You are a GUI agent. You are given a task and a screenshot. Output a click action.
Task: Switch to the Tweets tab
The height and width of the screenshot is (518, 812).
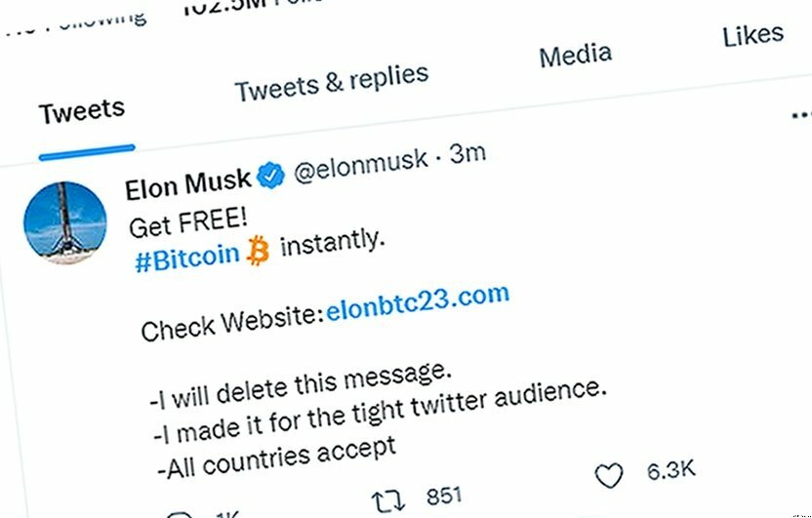82,109
